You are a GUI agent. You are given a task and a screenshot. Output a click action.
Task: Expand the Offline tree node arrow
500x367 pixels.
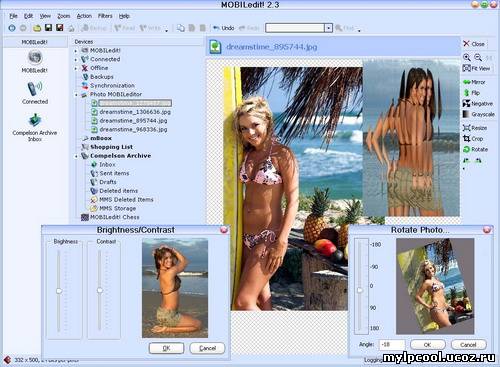76,68
